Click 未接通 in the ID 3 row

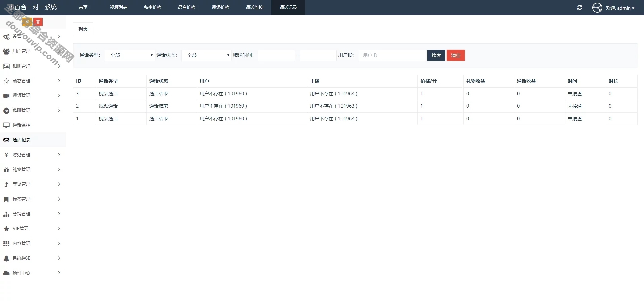tap(575, 94)
